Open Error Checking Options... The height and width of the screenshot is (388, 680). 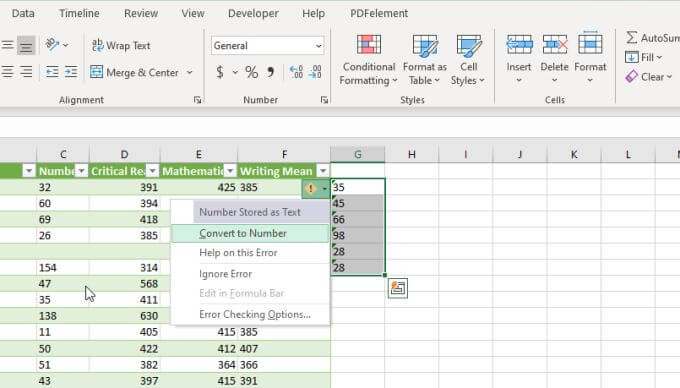point(250,315)
